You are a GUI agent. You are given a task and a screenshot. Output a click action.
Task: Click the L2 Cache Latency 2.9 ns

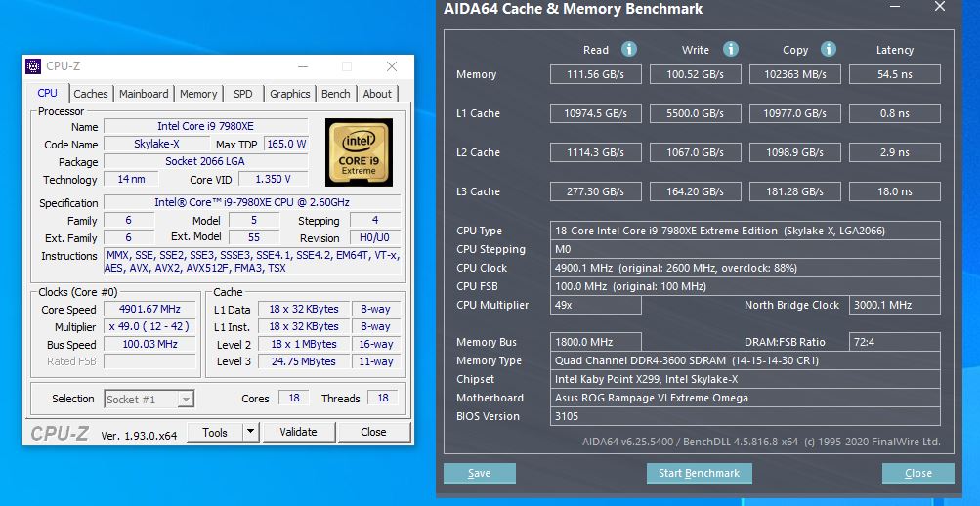[895, 152]
